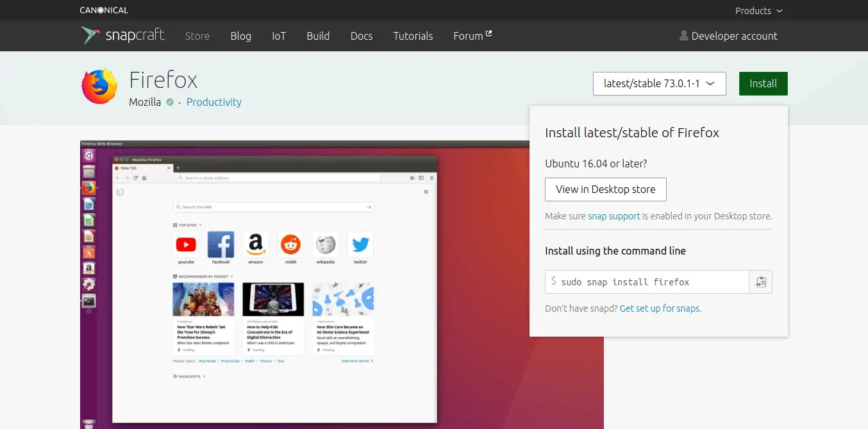The width and height of the screenshot is (868, 429).
Task: Click the Productivity category link
Action: tap(214, 102)
